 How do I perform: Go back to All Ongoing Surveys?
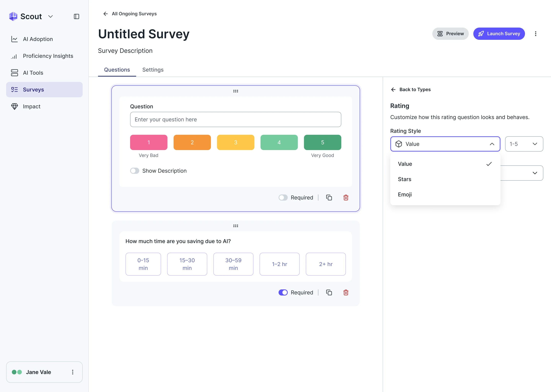130,14
